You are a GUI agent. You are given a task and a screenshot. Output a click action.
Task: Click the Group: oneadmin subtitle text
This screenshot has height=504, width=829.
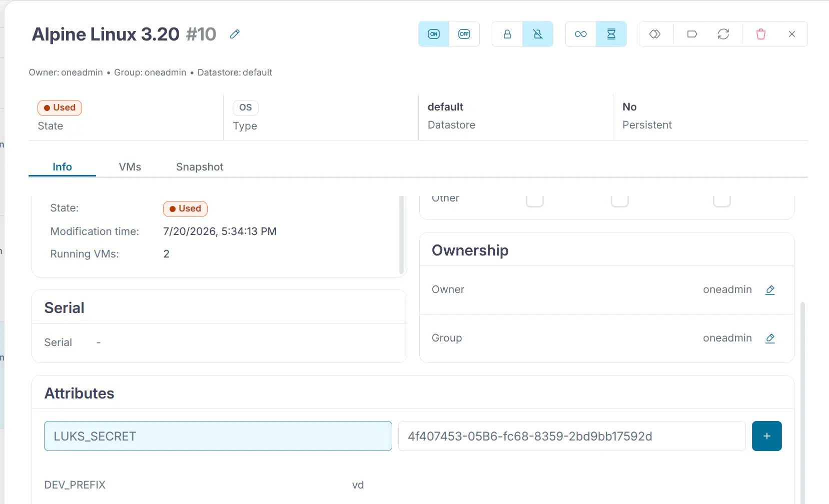click(x=150, y=72)
